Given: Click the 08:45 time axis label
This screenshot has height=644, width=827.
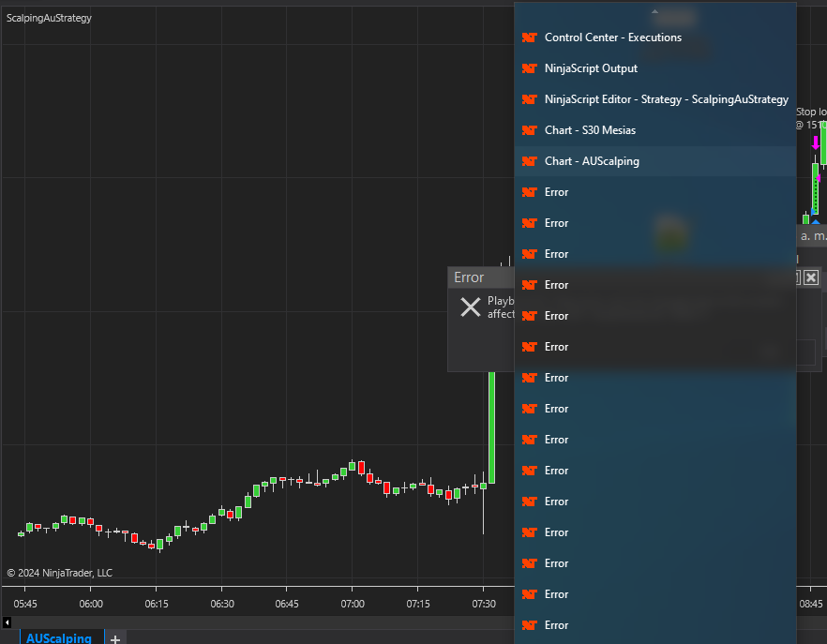Looking at the screenshot, I should (811, 604).
